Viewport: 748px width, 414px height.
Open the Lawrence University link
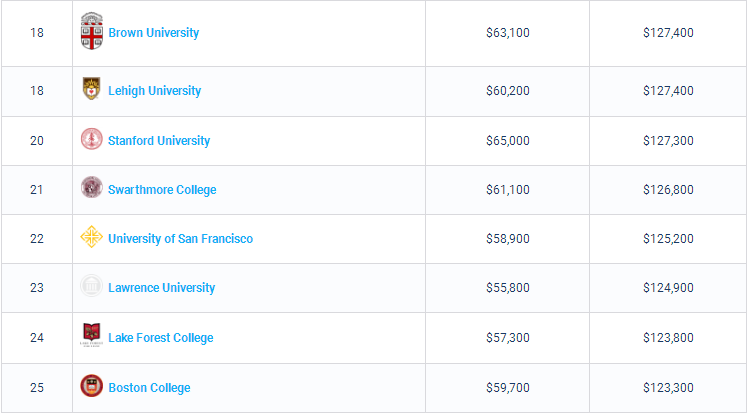[161, 288]
